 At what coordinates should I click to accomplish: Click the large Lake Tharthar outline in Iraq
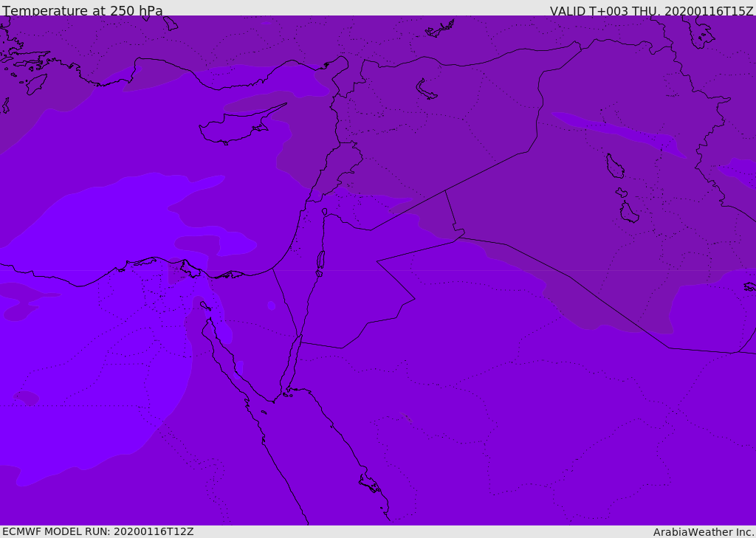(614, 166)
